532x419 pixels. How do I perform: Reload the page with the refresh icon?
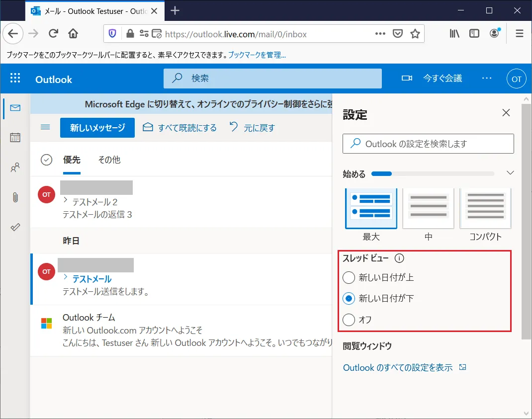coord(53,34)
